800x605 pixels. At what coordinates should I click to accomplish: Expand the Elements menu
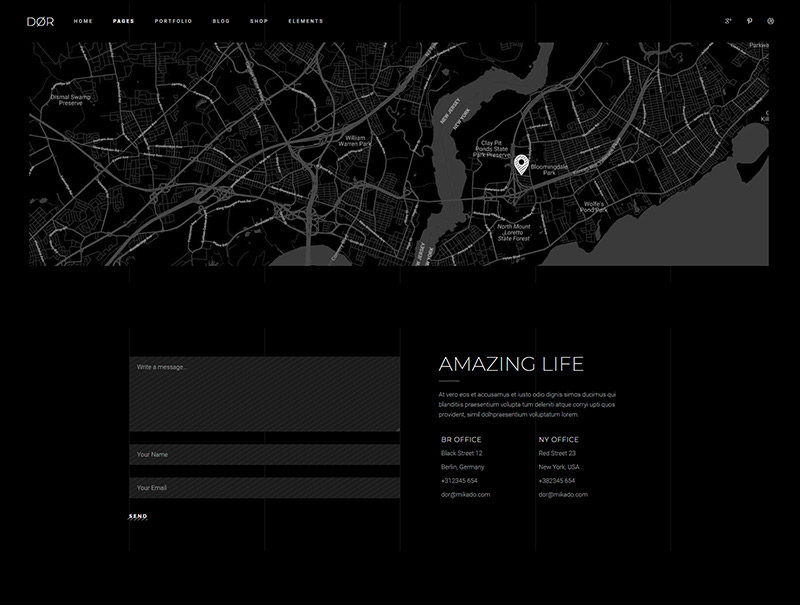pos(305,21)
